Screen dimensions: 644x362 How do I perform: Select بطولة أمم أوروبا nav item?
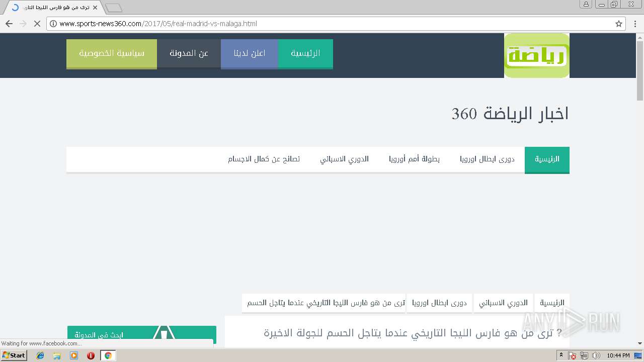414,159
